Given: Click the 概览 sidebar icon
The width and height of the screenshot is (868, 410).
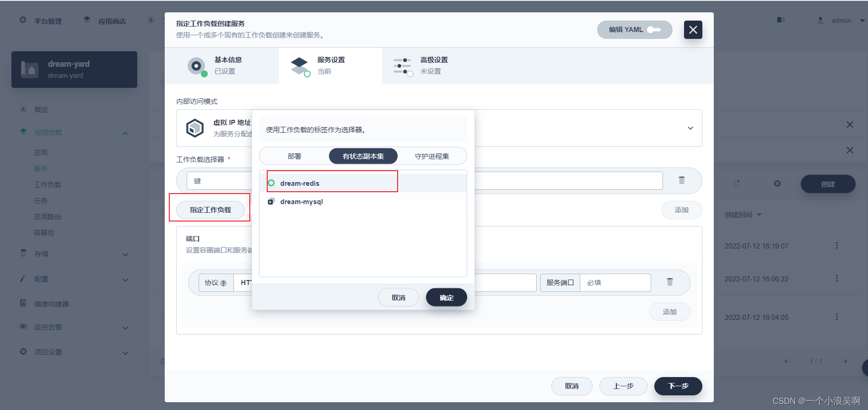Looking at the screenshot, I should [23, 109].
